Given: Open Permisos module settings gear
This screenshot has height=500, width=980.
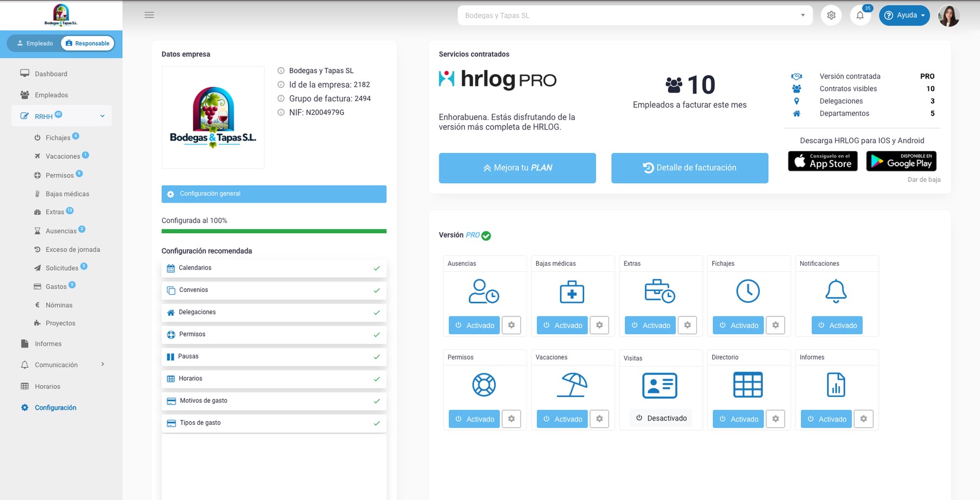Looking at the screenshot, I should pyautogui.click(x=511, y=419).
